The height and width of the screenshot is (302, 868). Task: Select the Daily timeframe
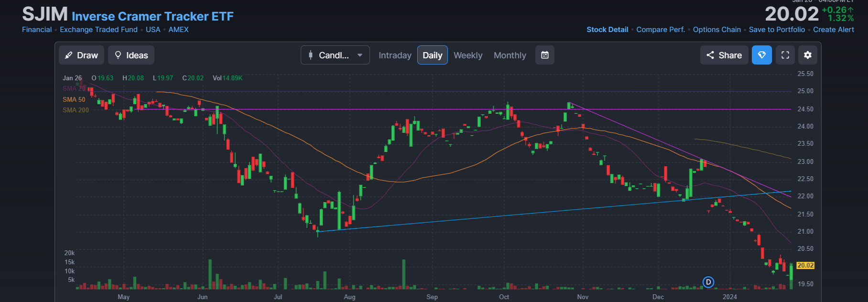point(433,55)
